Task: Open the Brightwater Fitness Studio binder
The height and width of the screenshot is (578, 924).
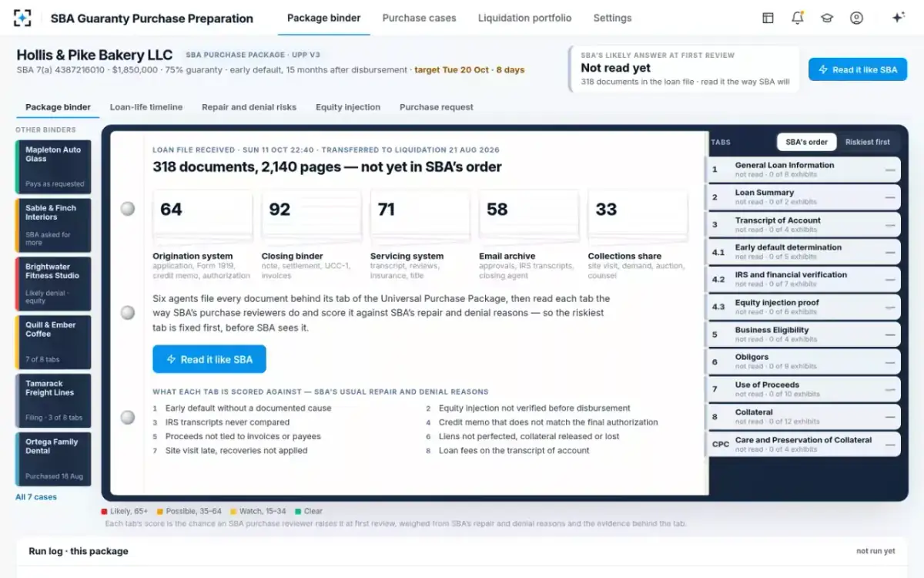Action: 53,284
